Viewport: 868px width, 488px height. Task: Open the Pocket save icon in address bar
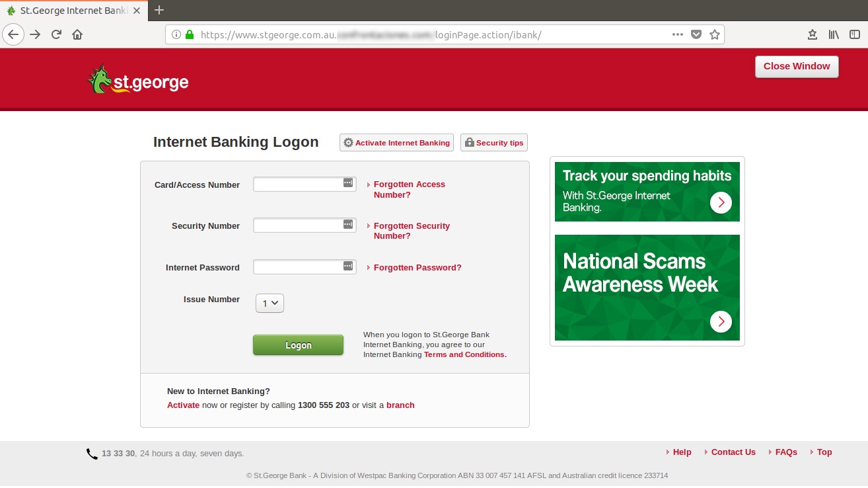pyautogui.click(x=696, y=34)
